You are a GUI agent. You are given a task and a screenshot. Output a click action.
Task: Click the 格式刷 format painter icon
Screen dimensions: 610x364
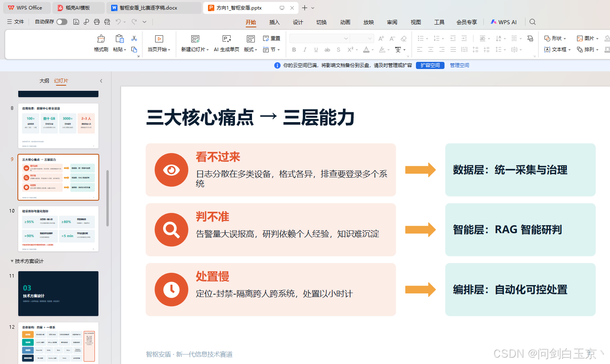point(101,38)
